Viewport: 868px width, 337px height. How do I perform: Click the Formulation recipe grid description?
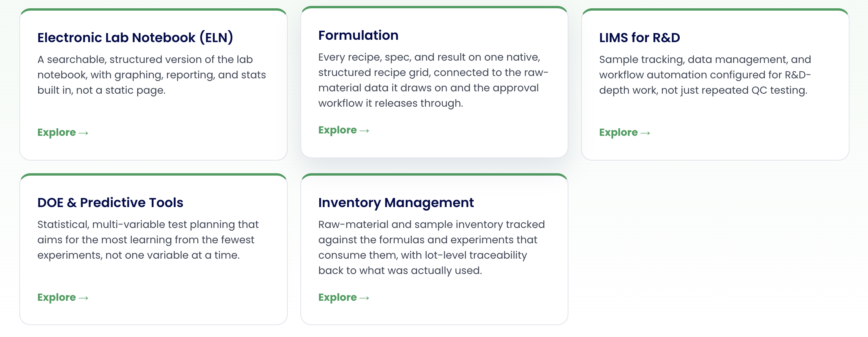[434, 80]
